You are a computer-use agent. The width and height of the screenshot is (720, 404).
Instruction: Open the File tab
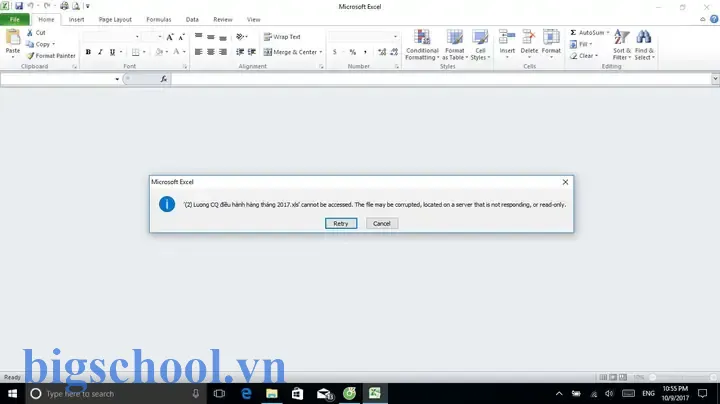(x=15, y=20)
